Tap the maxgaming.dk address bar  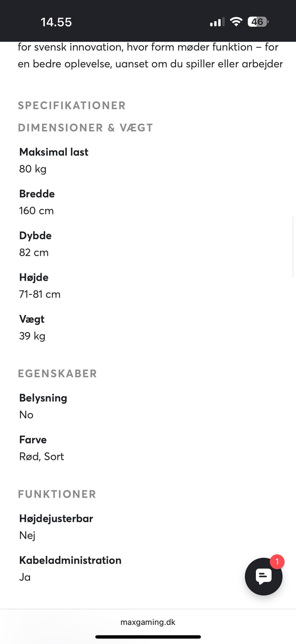click(148, 622)
